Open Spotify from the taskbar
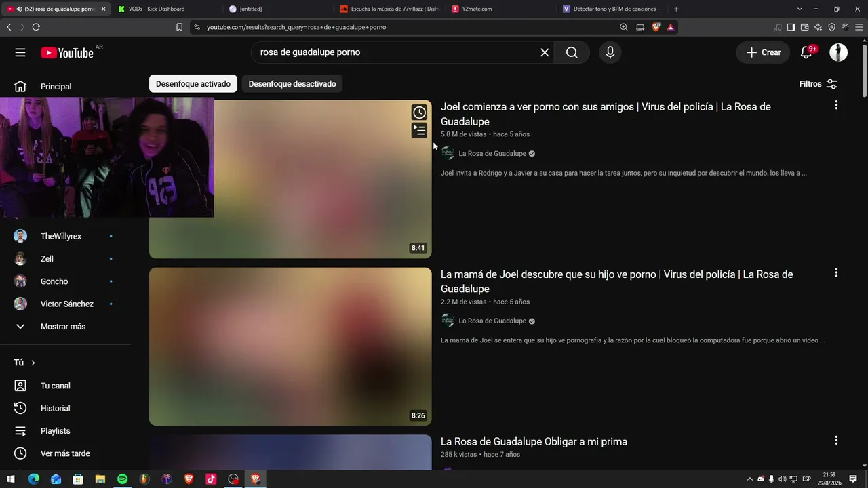This screenshot has height=488, width=868. 122,479
